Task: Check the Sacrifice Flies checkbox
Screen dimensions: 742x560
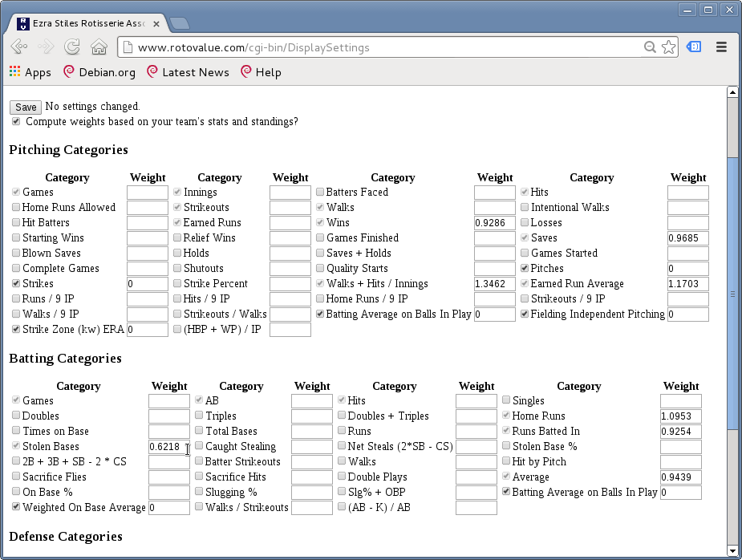Action: (x=16, y=477)
